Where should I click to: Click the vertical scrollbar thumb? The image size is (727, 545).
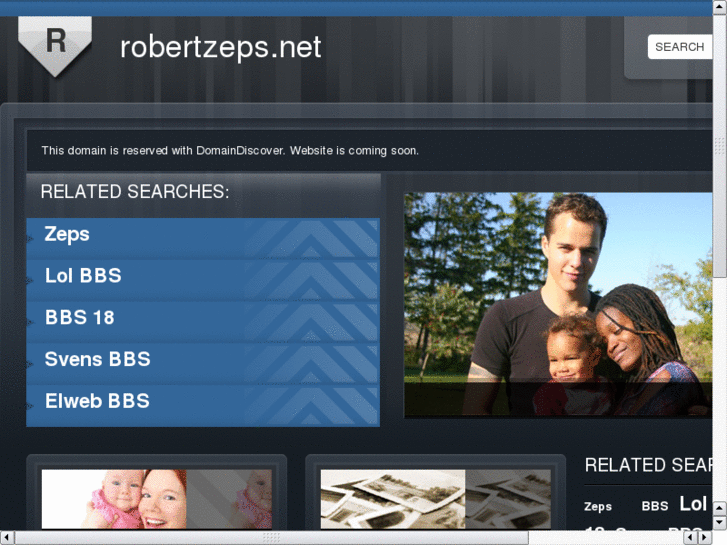[720, 146]
